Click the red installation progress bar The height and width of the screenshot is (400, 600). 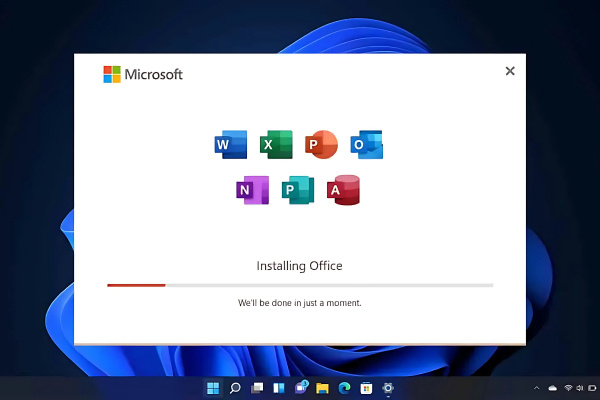(136, 285)
